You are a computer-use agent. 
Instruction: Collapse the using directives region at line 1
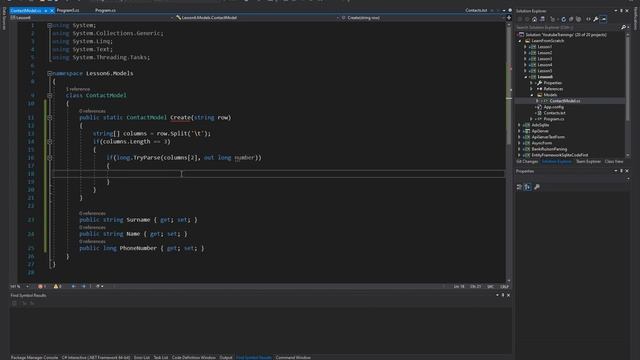(x=49, y=25)
